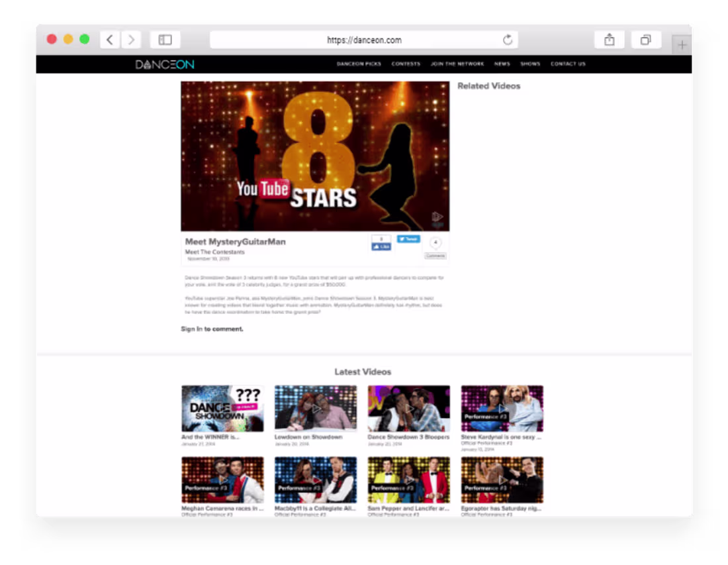Open the Meghan Camarena video thumbnail
Image resolution: width=728 pixels, height=565 pixels.
(222, 480)
